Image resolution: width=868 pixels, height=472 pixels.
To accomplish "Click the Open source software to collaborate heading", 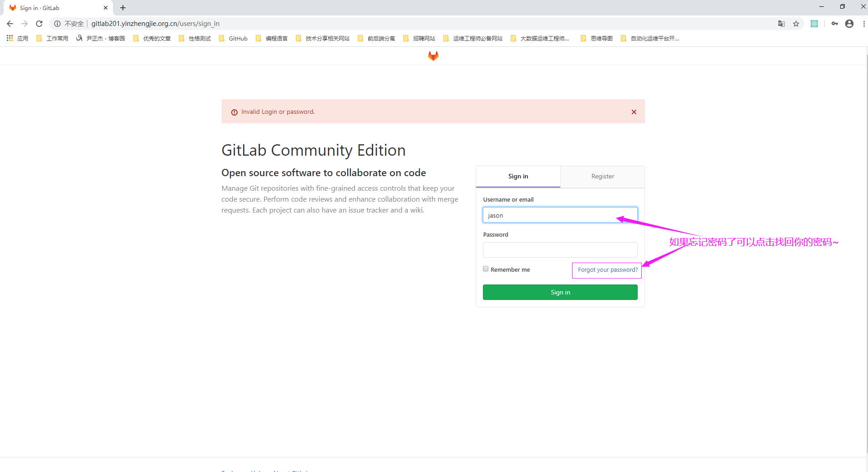I will click(324, 173).
